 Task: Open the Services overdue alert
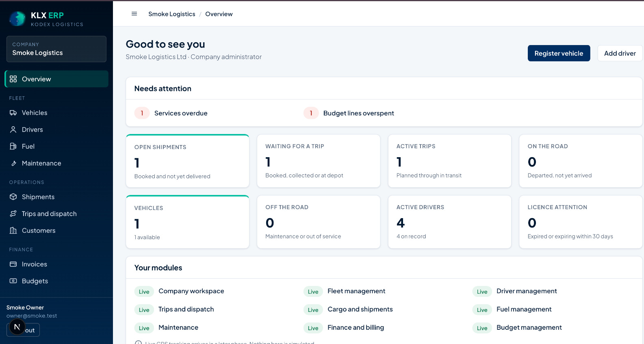point(171,113)
